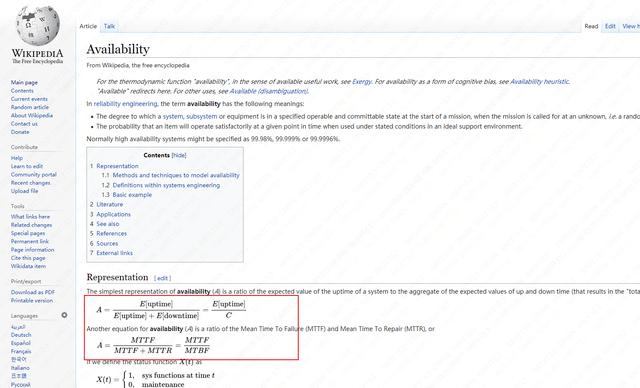Open About Wikipedia link

click(x=32, y=115)
